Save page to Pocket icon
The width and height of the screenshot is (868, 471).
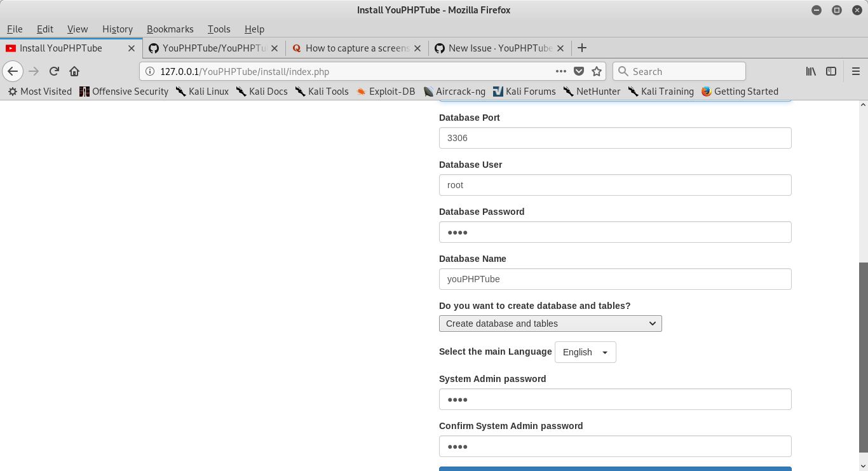[579, 71]
